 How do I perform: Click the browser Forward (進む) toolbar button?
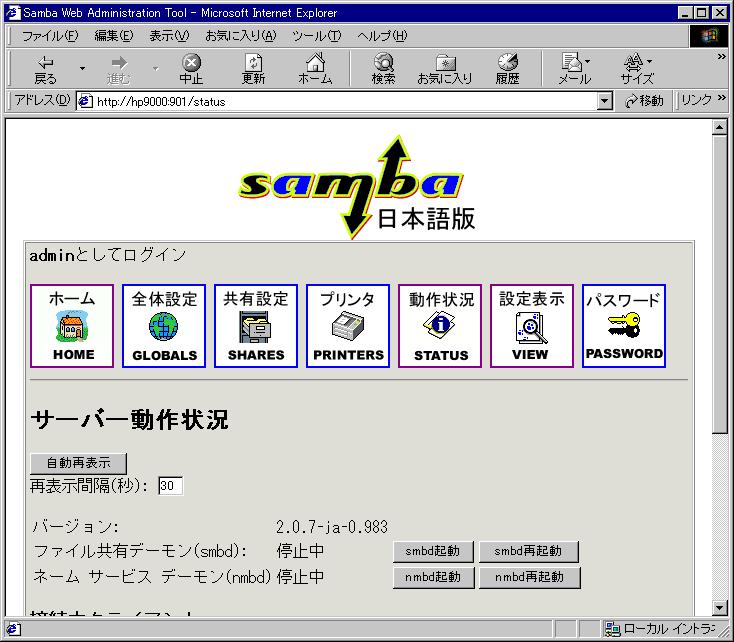[x=118, y=69]
